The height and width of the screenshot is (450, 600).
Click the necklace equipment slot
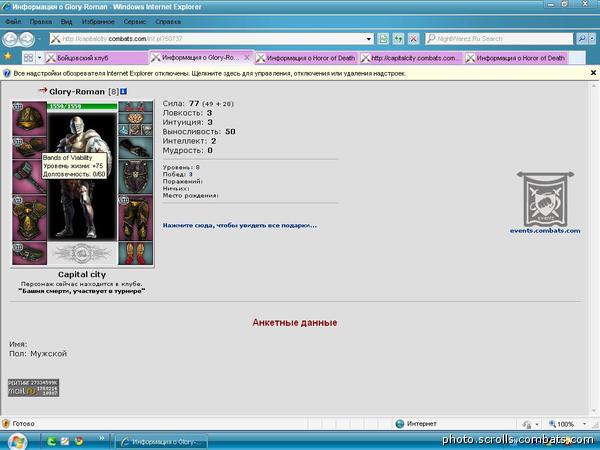(135, 118)
